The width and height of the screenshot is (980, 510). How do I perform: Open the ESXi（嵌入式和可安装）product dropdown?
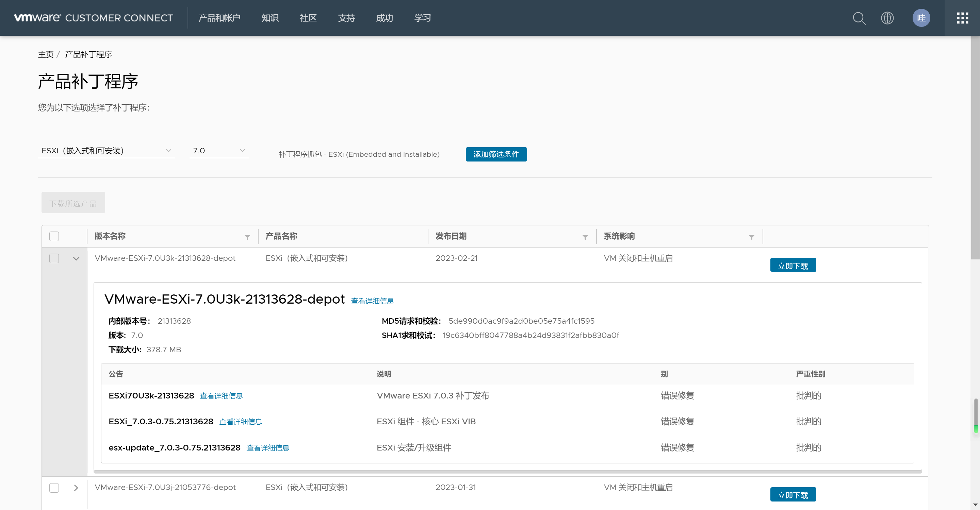tap(106, 151)
